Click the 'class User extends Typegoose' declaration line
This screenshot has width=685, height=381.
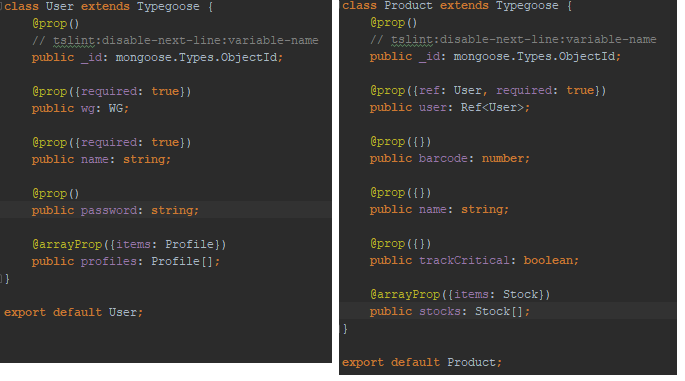(108, 7)
